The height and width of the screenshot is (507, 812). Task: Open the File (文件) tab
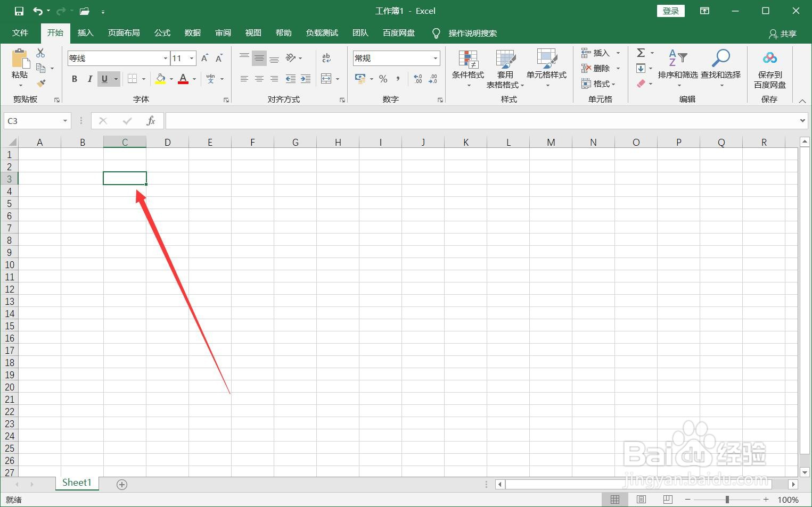pos(20,33)
